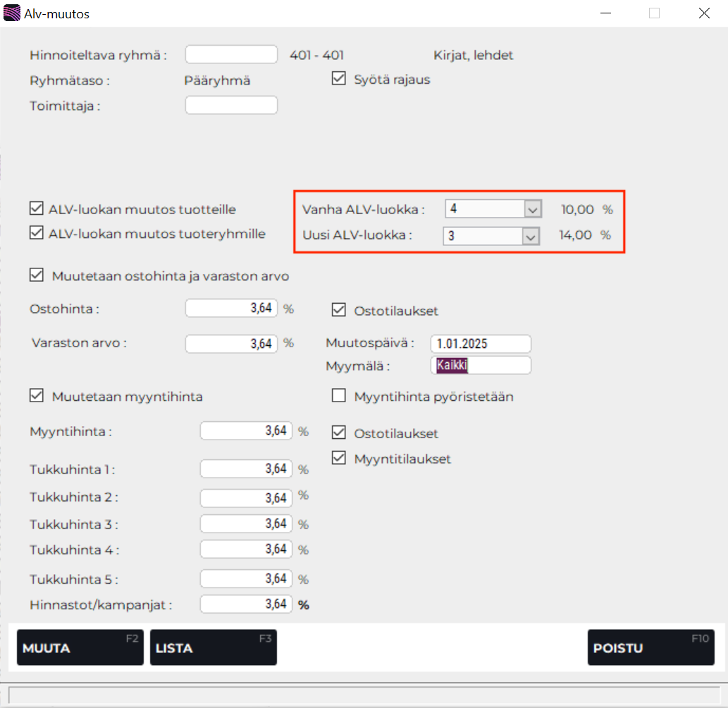Viewport: 728px width, 708px height.
Task: Expand the Uusi ALV-luokka dropdown
Action: pos(531,236)
